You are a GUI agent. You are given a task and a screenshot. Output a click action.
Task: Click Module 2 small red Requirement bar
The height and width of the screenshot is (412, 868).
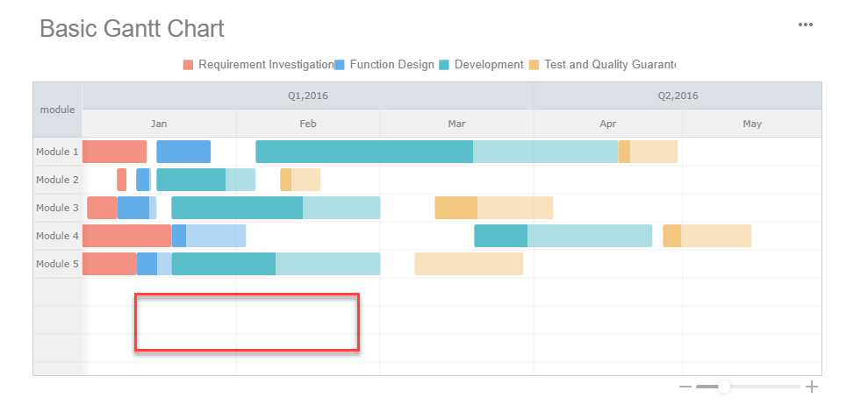pos(122,180)
